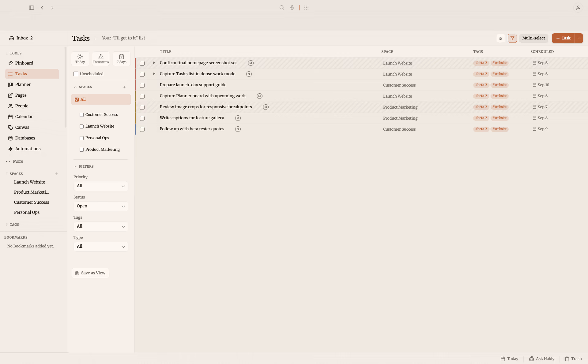Check the Personal Ops space filter

pyautogui.click(x=81, y=138)
